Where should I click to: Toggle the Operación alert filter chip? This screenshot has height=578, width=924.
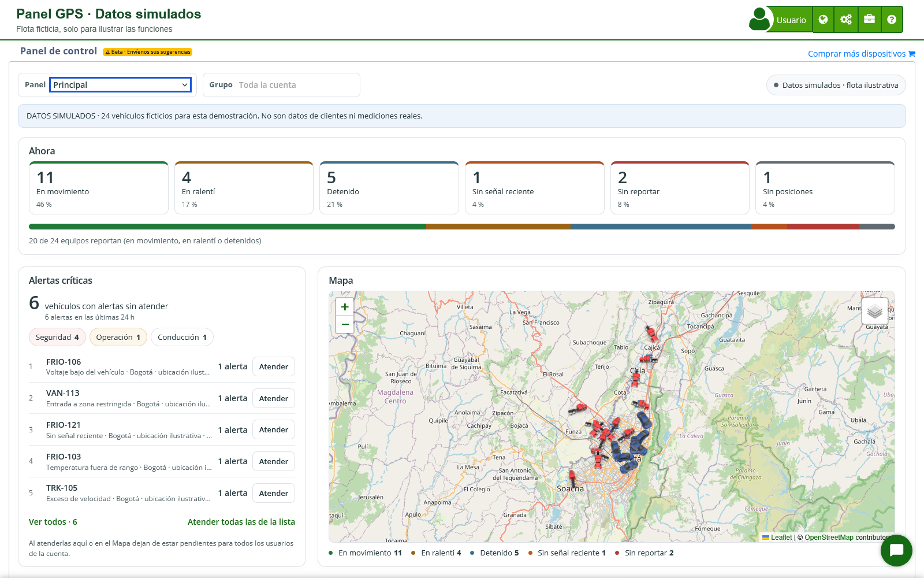pyautogui.click(x=118, y=337)
